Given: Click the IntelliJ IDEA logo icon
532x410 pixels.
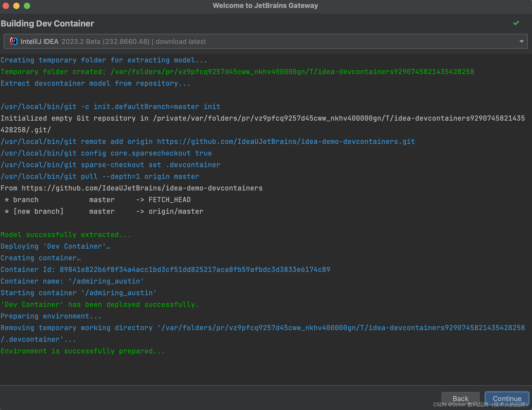Looking at the screenshot, I should click(x=13, y=41).
